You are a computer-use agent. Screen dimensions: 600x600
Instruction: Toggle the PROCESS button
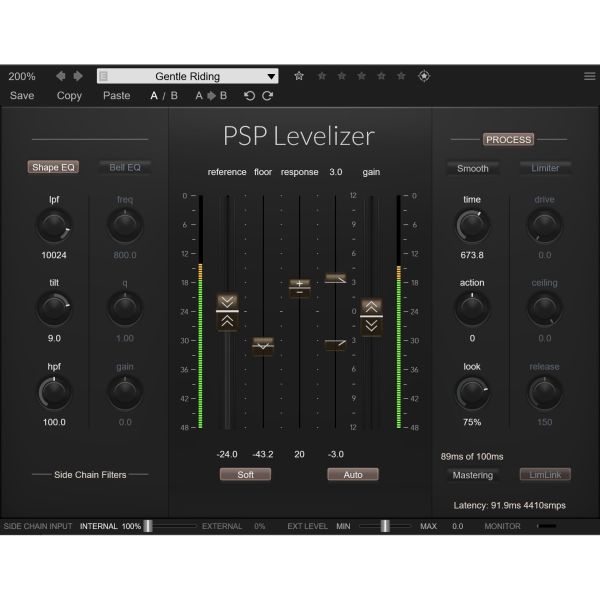[509, 140]
